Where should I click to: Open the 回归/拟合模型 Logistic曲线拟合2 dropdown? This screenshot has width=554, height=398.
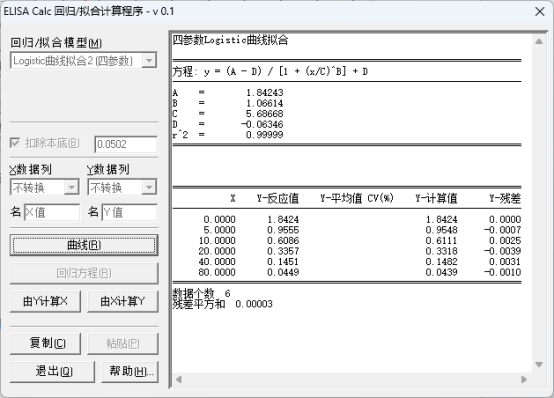pyautogui.click(x=84, y=60)
